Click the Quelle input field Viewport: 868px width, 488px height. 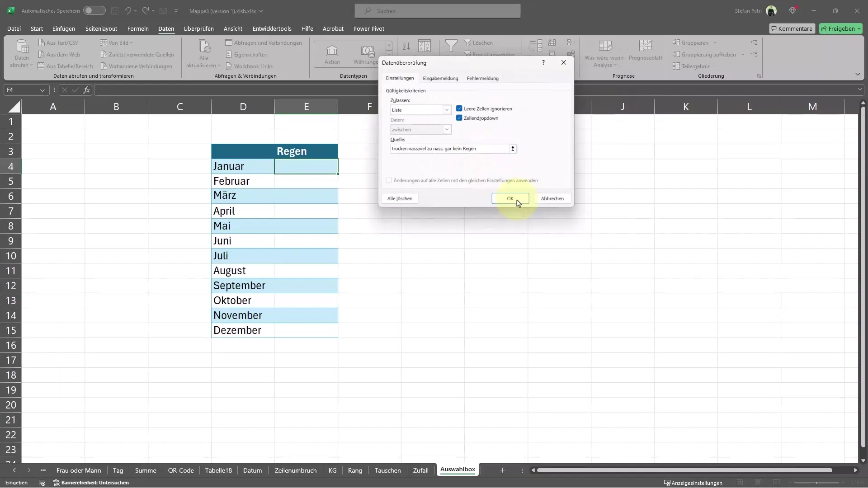click(450, 149)
